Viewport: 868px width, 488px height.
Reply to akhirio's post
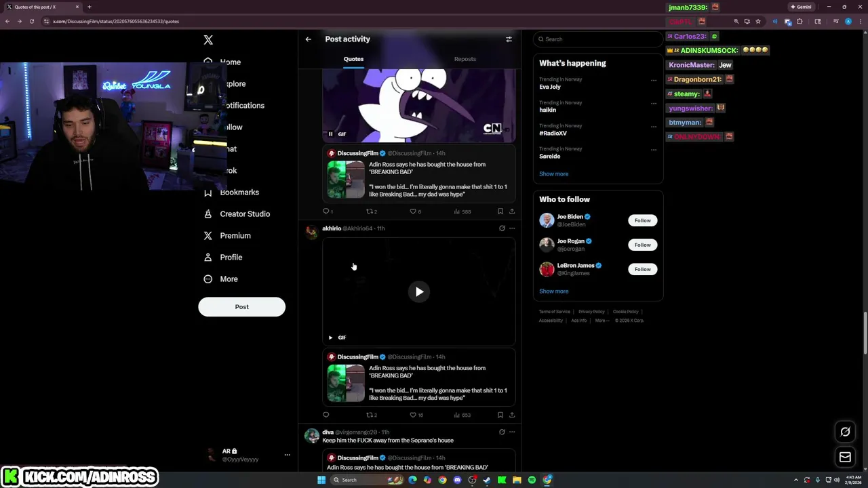(326, 415)
